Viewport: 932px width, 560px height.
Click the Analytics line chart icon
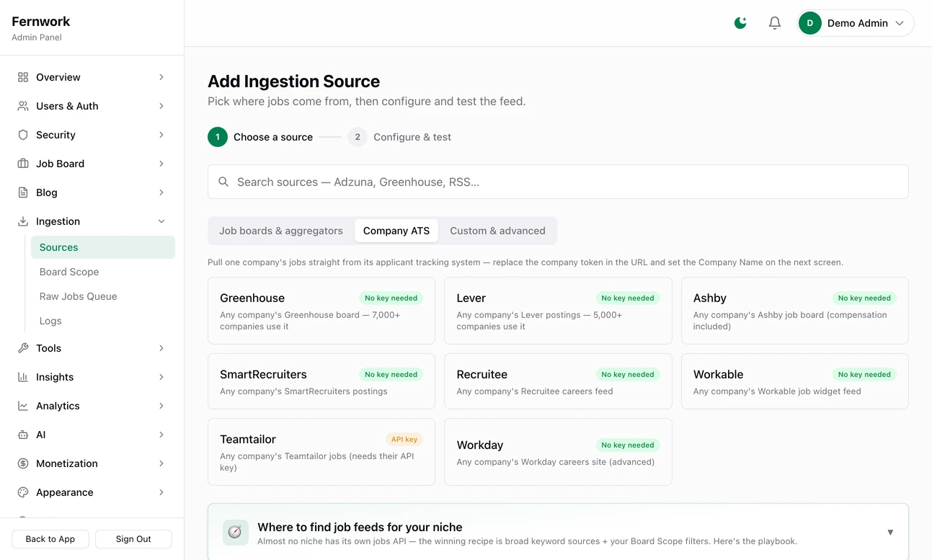23,406
